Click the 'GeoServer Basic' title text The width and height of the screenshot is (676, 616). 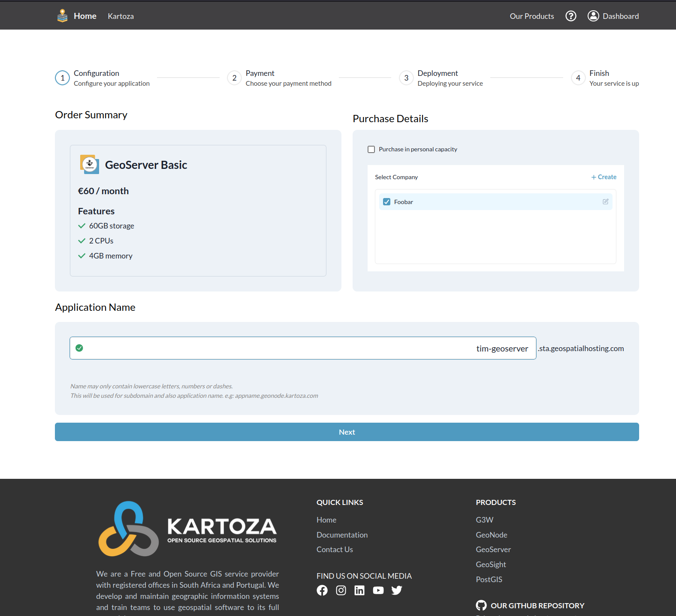click(146, 165)
